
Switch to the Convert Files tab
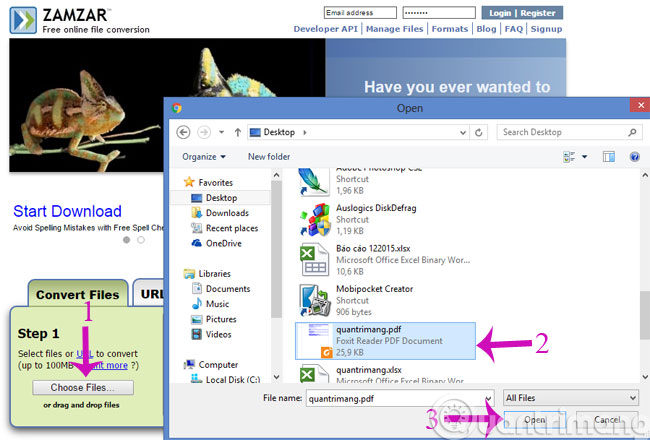pyautogui.click(x=78, y=294)
